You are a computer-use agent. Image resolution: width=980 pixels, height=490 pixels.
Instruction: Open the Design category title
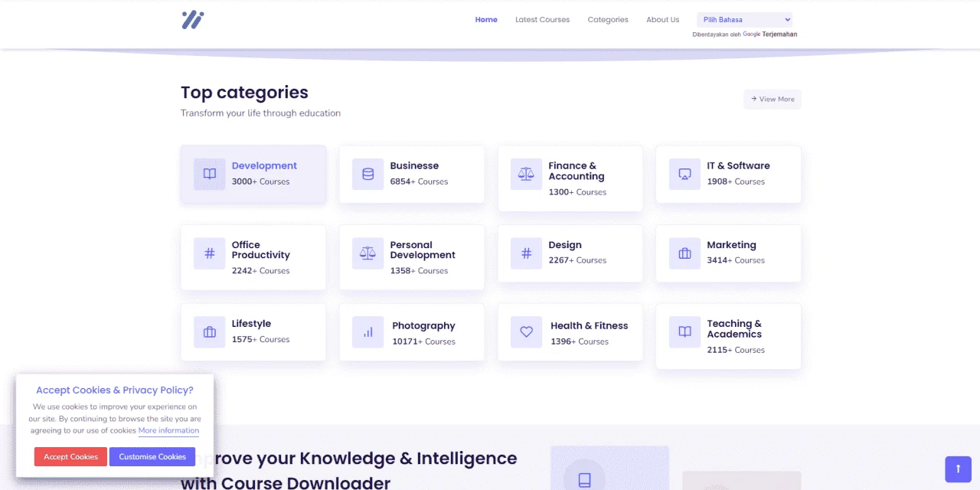click(x=565, y=245)
